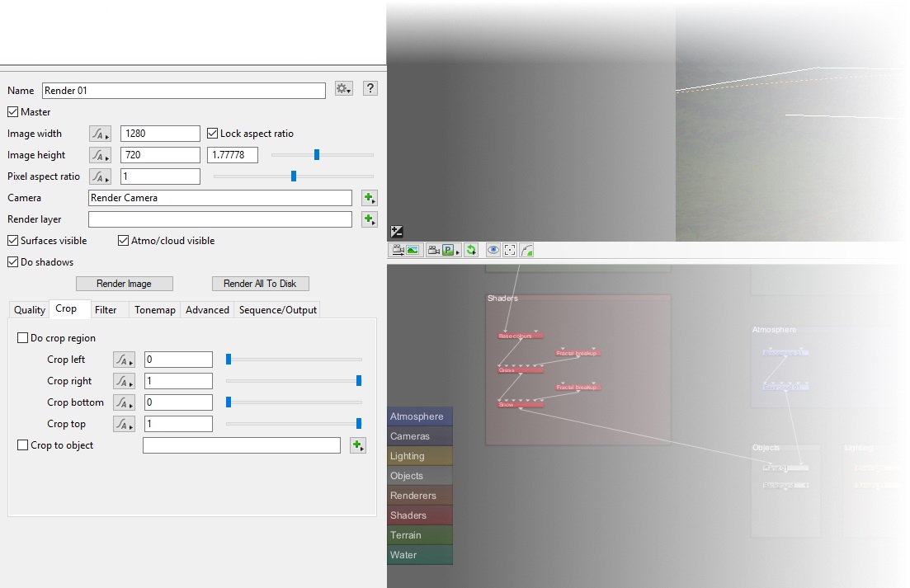
Task: Select Objects in node group list
Action: [420, 476]
